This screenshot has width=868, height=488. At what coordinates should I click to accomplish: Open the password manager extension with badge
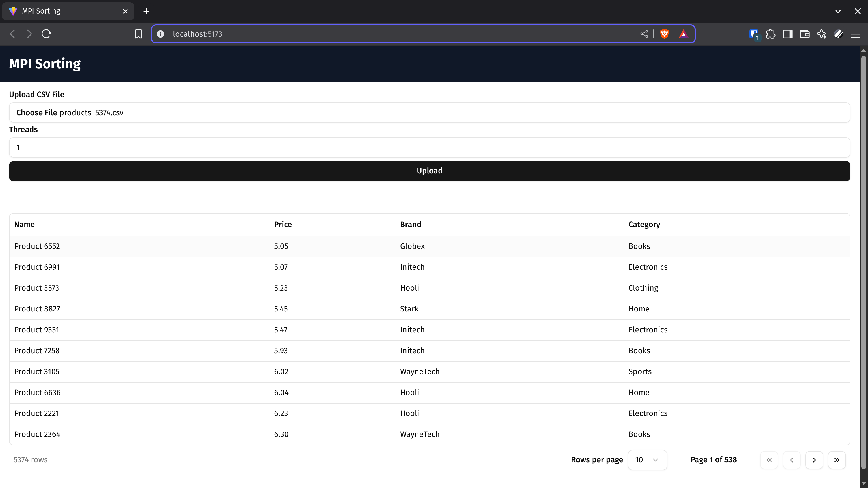point(754,34)
